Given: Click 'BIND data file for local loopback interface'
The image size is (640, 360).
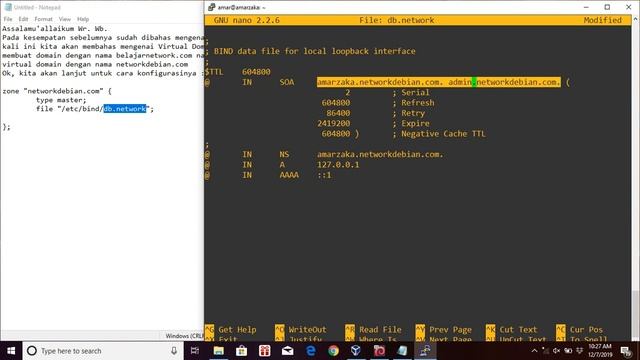Looking at the screenshot, I should point(315,51).
